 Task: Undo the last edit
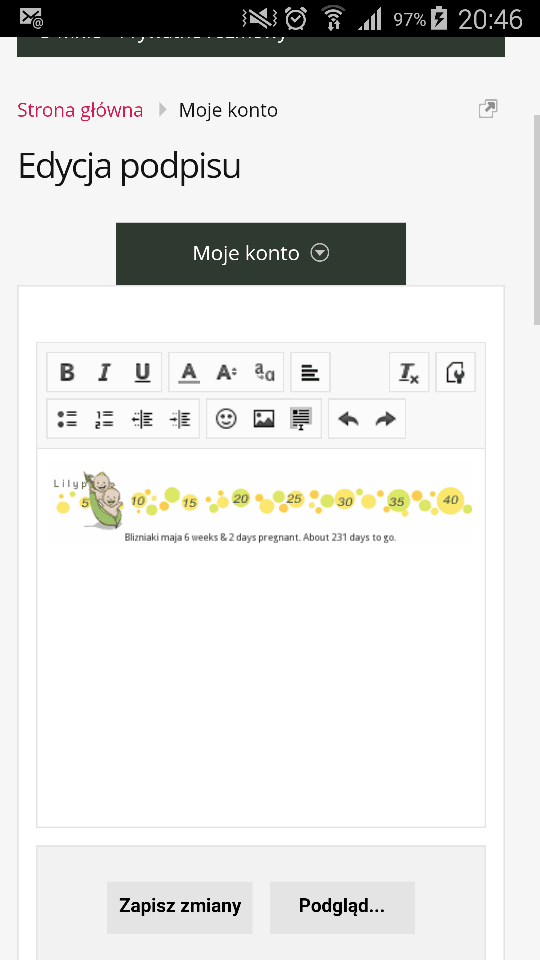(x=348, y=419)
